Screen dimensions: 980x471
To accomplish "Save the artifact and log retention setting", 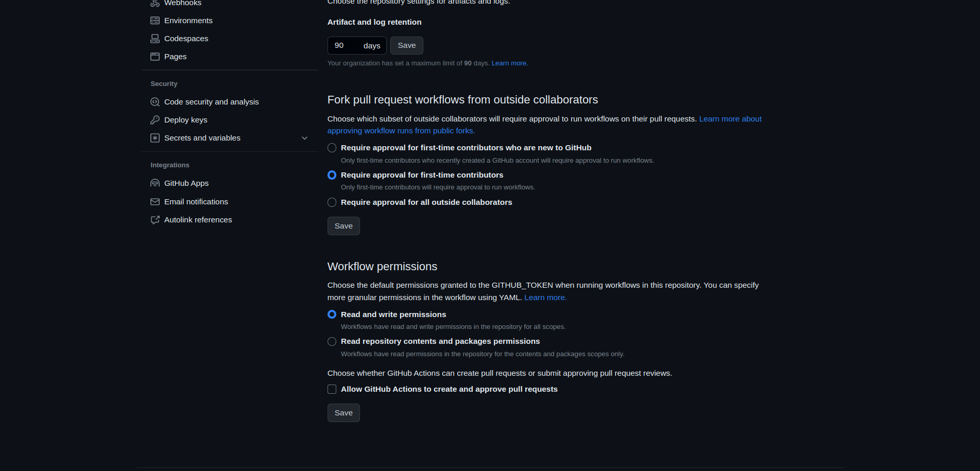I will pos(406,45).
